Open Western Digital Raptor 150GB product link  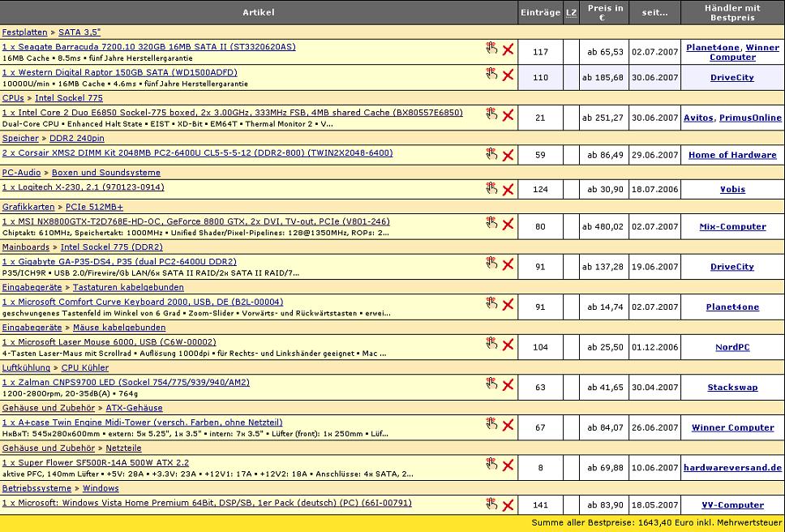(x=120, y=72)
